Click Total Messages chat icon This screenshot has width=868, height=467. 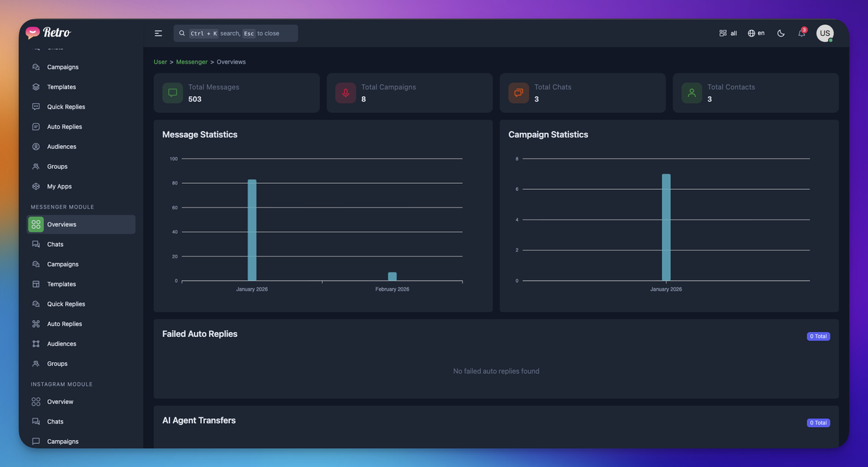pos(173,93)
